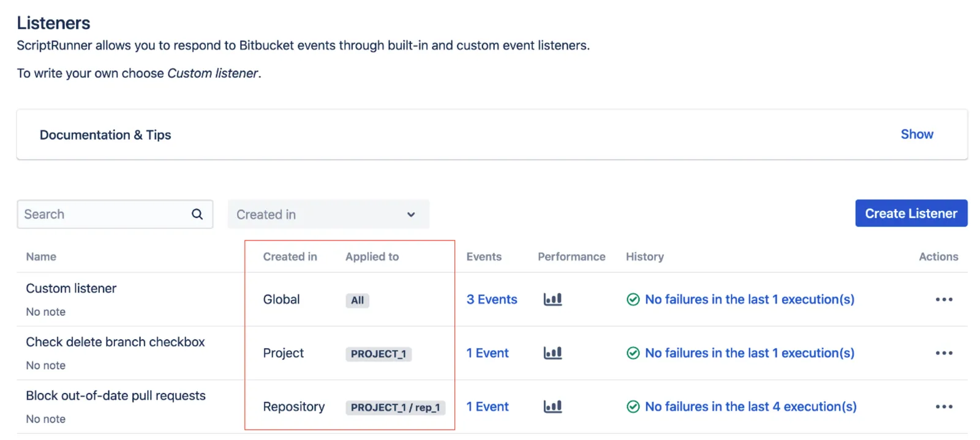Click the Created in column header
The image size is (980, 440).
coord(290,257)
